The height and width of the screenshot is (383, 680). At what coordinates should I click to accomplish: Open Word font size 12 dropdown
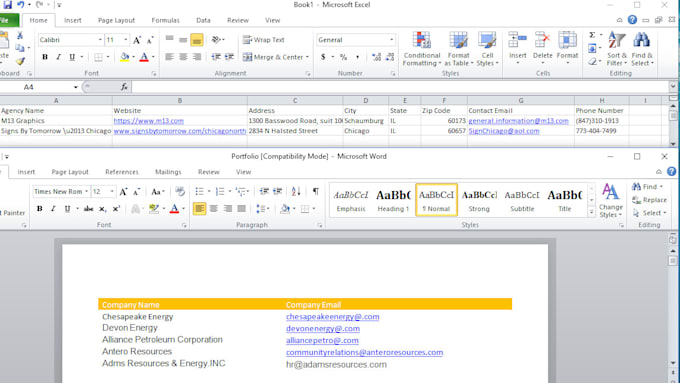pyautogui.click(x=112, y=191)
